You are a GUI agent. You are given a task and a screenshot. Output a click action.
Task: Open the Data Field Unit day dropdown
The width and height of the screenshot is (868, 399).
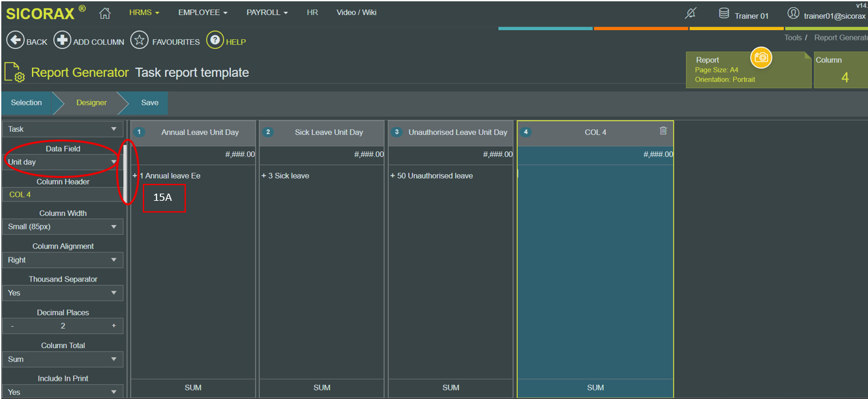(x=63, y=162)
